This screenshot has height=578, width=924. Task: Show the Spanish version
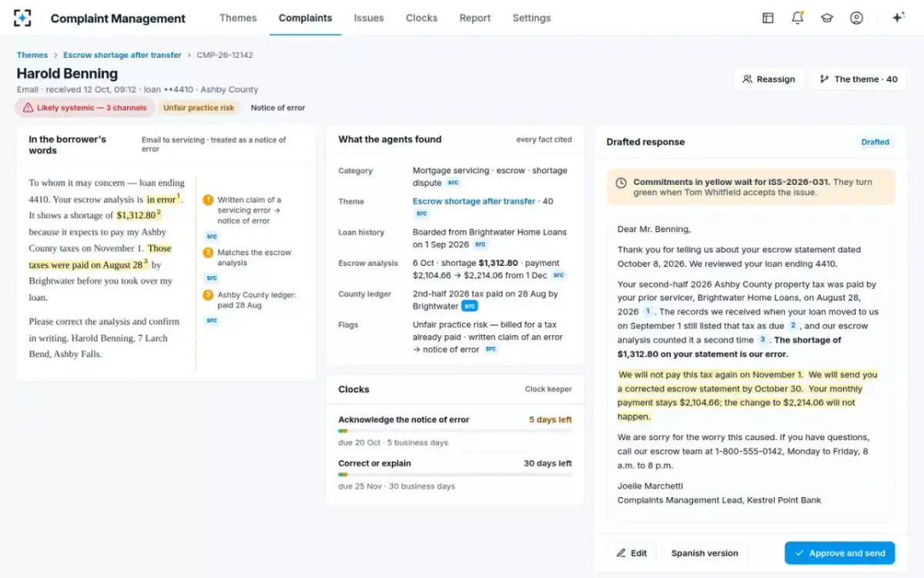pos(705,553)
